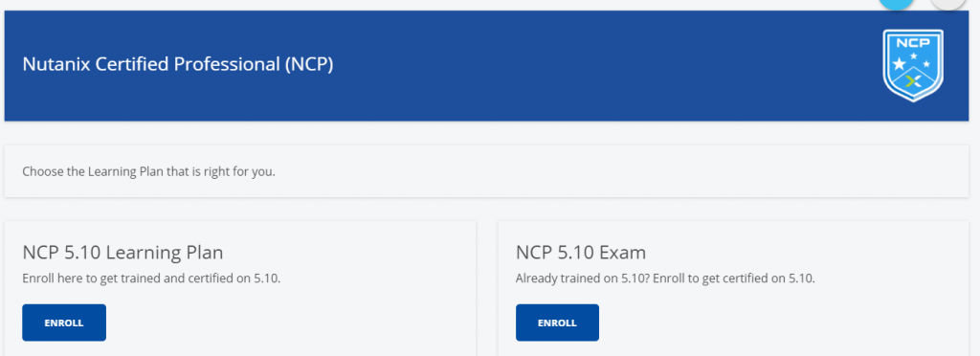Click the Nutanix Certified Professional (NCP) title
This screenshot has width=980, height=356.
(177, 64)
